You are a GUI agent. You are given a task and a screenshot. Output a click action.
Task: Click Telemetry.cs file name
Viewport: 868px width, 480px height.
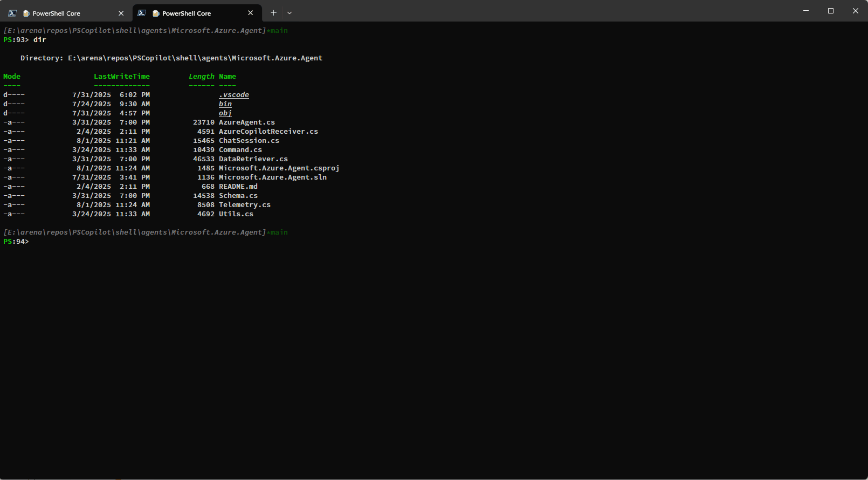coord(245,205)
